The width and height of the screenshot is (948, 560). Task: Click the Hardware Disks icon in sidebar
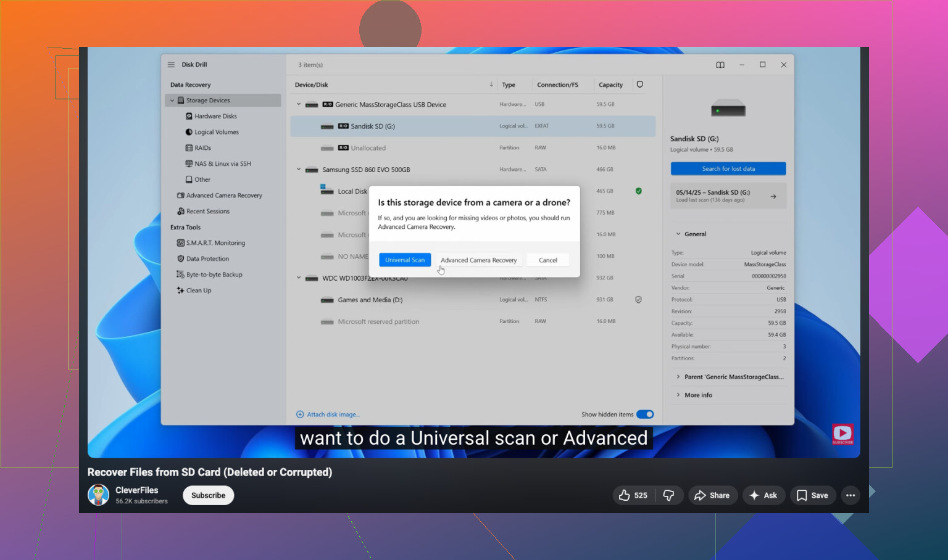point(189,116)
